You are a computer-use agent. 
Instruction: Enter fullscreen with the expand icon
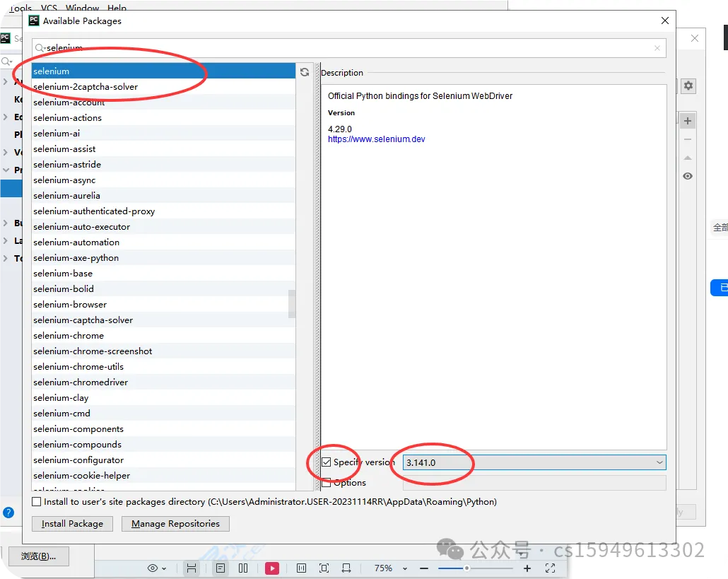(x=550, y=568)
